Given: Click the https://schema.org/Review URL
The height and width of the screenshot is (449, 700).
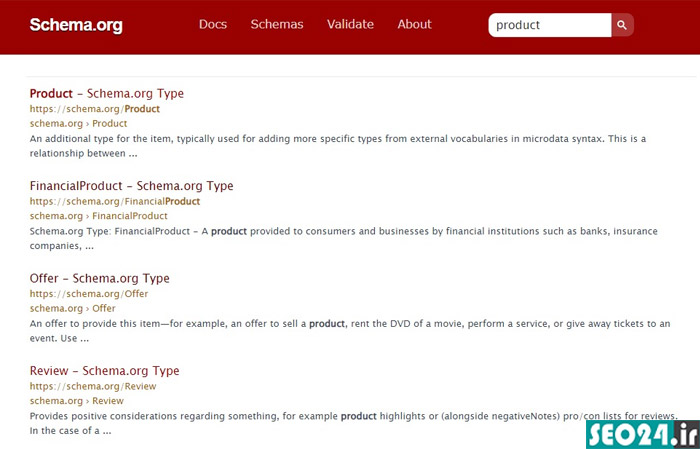Looking at the screenshot, I should pos(93,386).
